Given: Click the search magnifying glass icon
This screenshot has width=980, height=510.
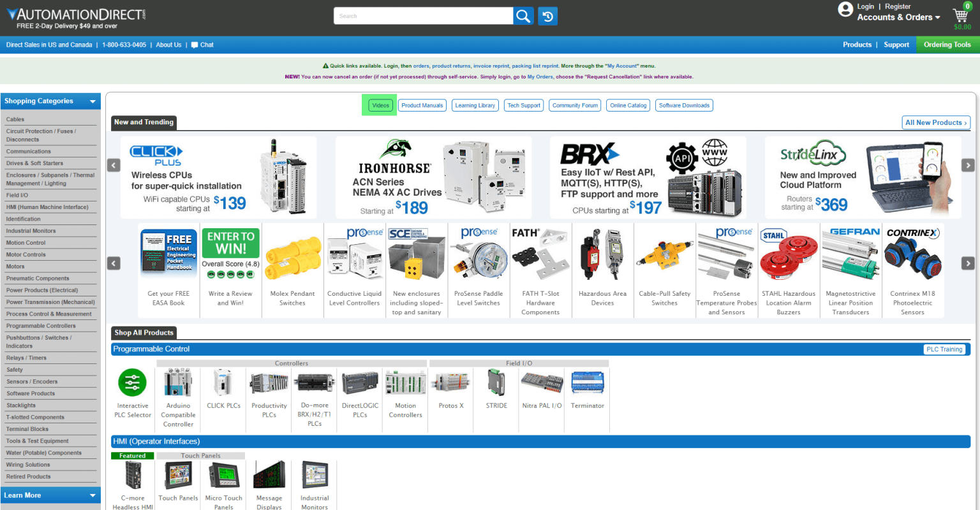Looking at the screenshot, I should pyautogui.click(x=523, y=15).
